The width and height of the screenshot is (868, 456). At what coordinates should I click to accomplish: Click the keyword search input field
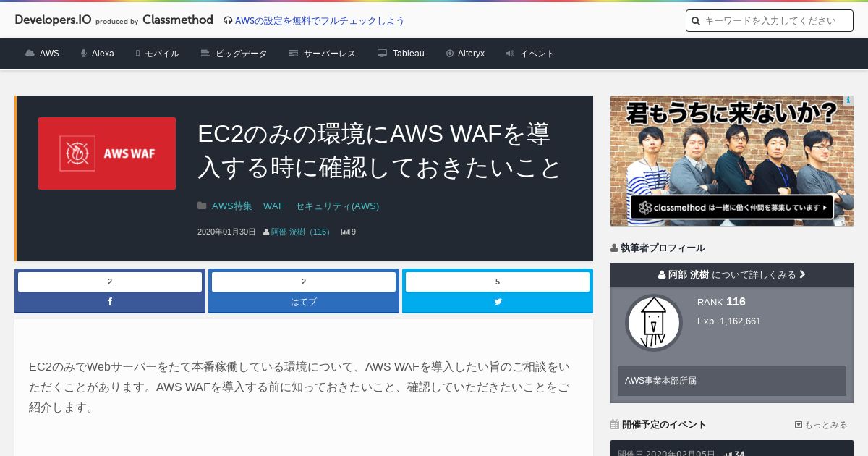(x=770, y=21)
